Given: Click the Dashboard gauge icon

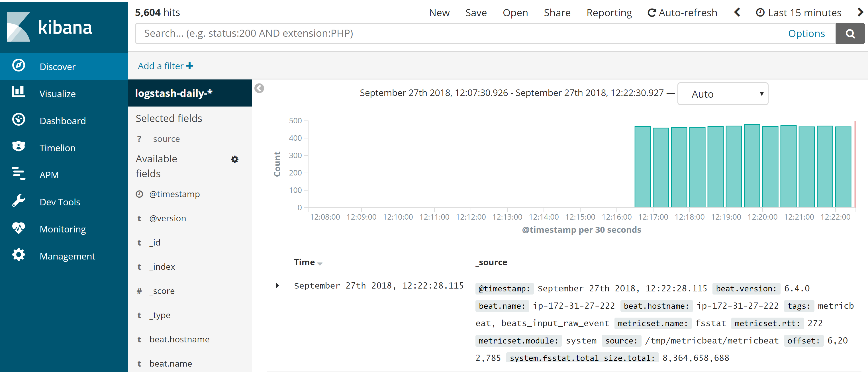Looking at the screenshot, I should (19, 119).
